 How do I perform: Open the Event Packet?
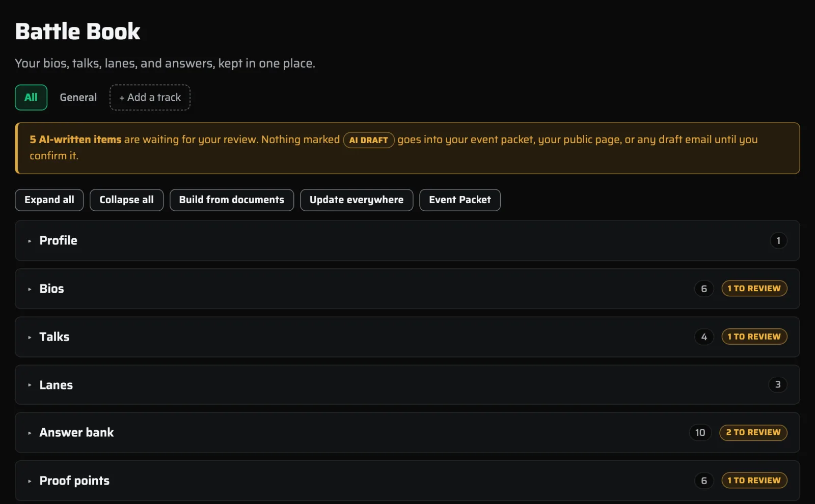[460, 200]
